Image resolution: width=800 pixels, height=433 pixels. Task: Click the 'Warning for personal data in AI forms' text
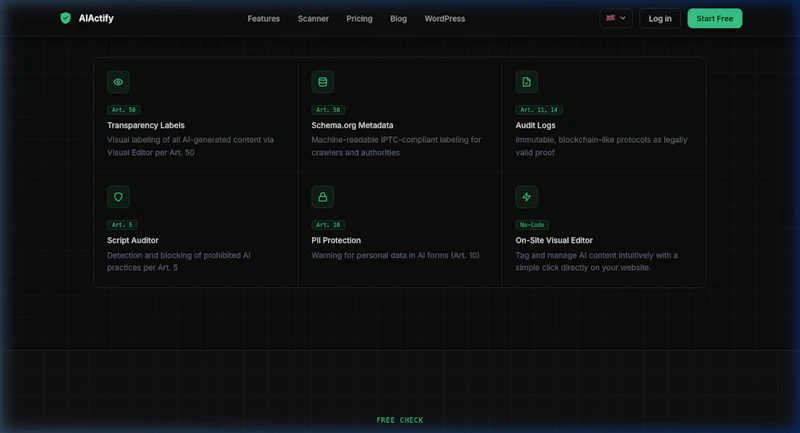pos(395,255)
